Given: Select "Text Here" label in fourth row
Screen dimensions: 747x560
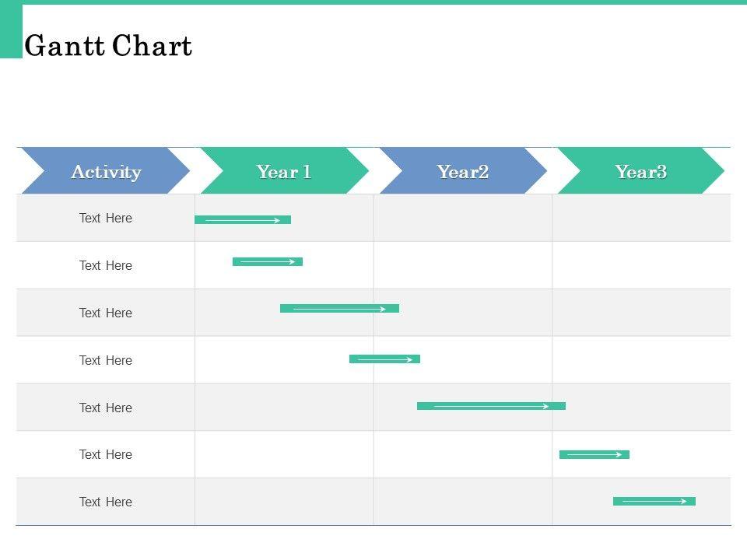Looking at the screenshot, I should coord(106,361).
